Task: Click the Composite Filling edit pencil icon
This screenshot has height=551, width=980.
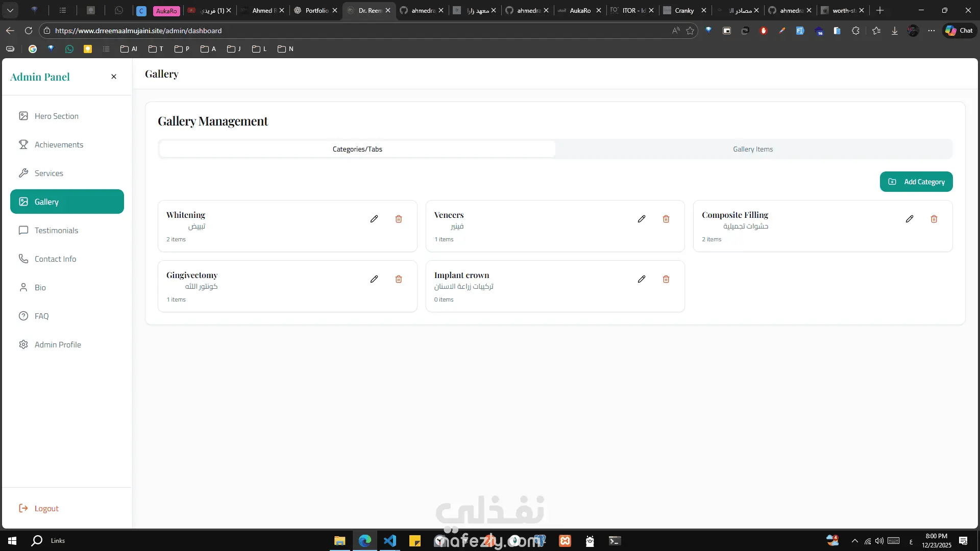Action: tap(910, 219)
